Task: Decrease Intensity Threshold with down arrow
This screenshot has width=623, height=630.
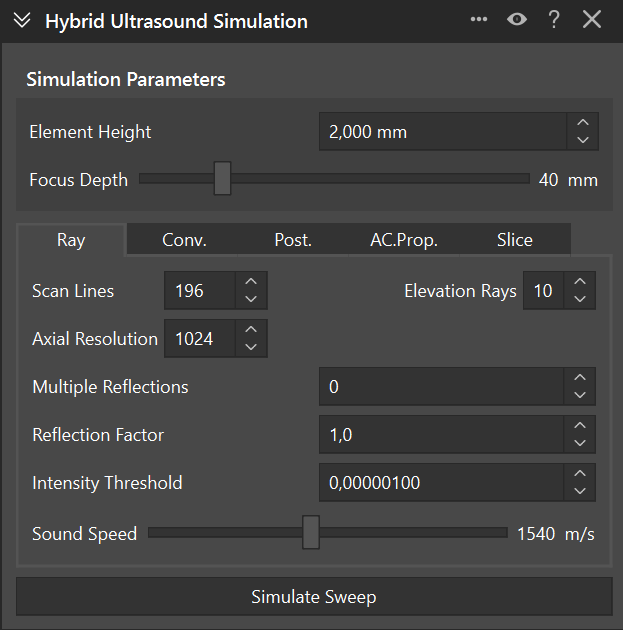Action: coord(580,491)
